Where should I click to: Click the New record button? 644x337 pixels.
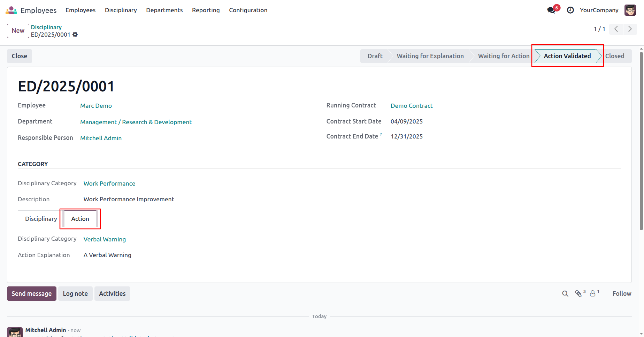click(18, 31)
